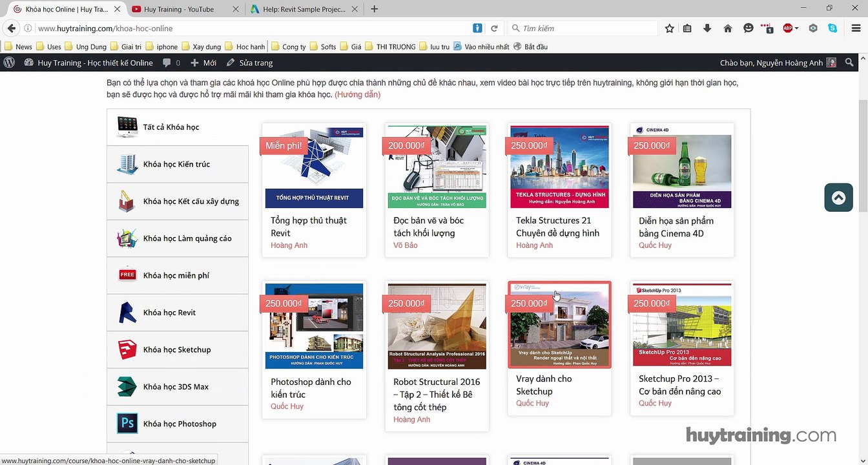This screenshot has width=868, height=465.
Task: Click author Võ Bảo under Đọc bản vẽ
Action: 406,245
